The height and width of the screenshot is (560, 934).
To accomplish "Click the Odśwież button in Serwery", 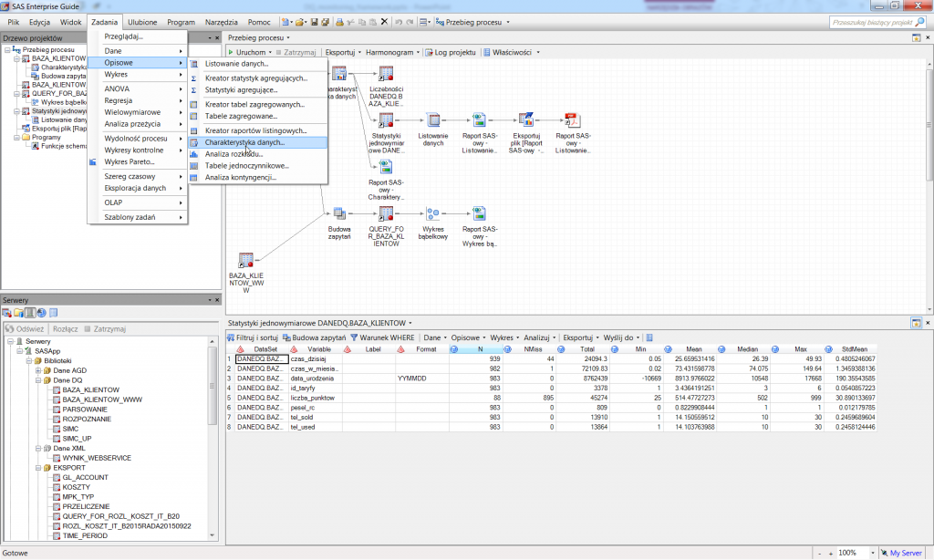I will (x=25, y=329).
